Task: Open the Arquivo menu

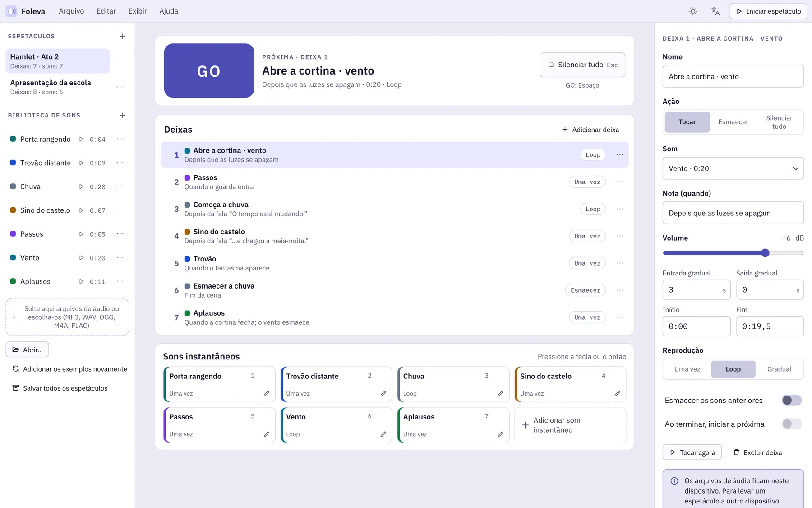Action: pos(71,11)
